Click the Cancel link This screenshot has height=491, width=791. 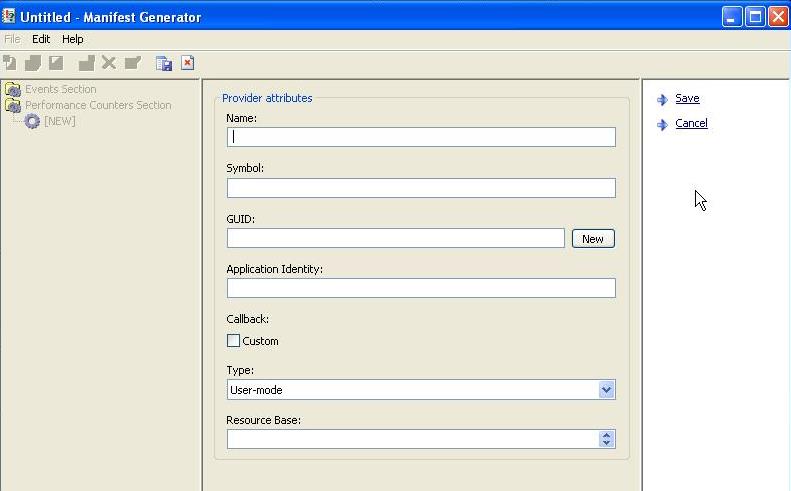pyautogui.click(x=691, y=123)
